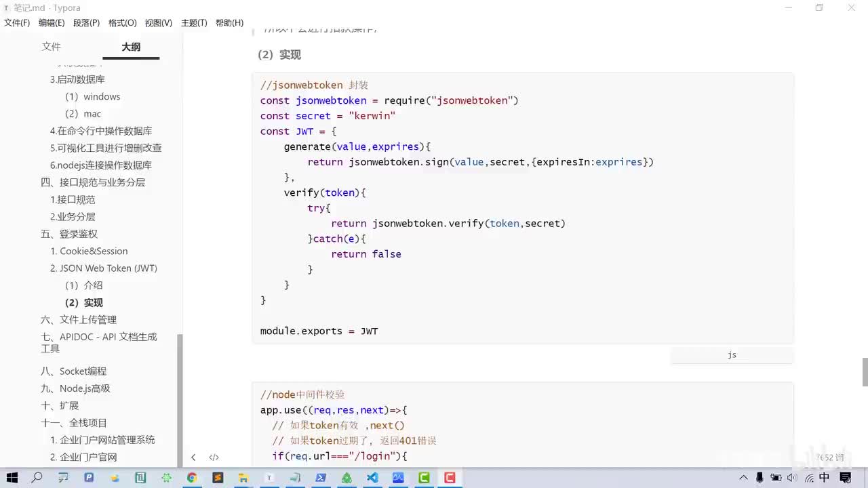Open 2. 企业门户官网 outline item
The image size is (868, 488).
pyautogui.click(x=83, y=457)
